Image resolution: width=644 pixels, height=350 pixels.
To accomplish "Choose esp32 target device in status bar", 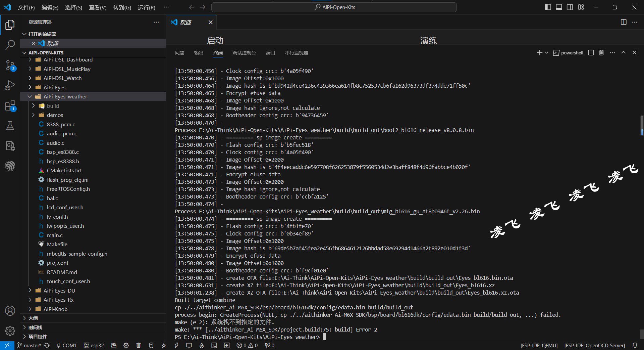I will [x=94, y=345].
